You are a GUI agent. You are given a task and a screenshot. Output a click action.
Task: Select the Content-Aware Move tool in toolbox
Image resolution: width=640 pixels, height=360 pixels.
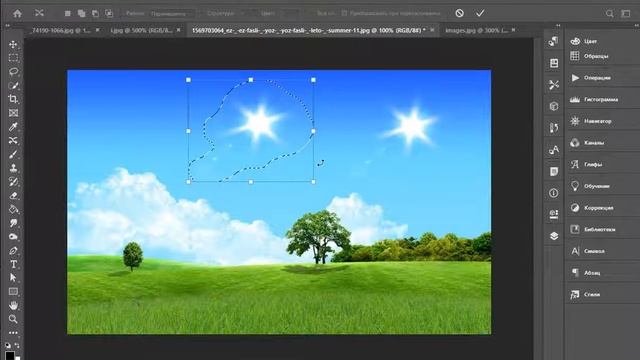click(x=13, y=140)
